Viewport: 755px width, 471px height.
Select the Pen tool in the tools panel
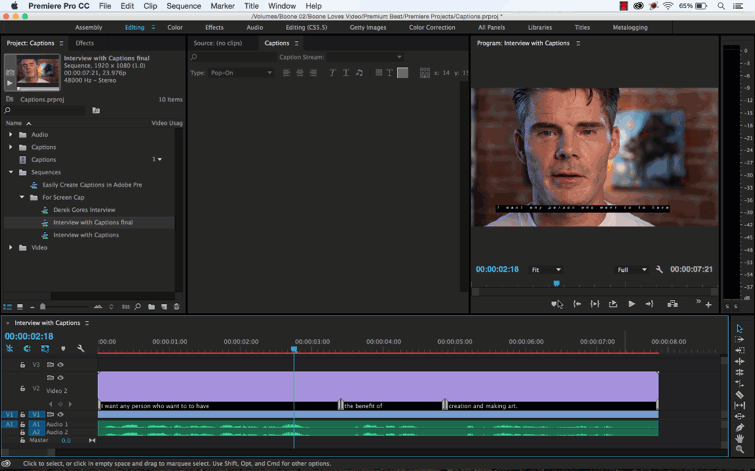[x=739, y=427]
